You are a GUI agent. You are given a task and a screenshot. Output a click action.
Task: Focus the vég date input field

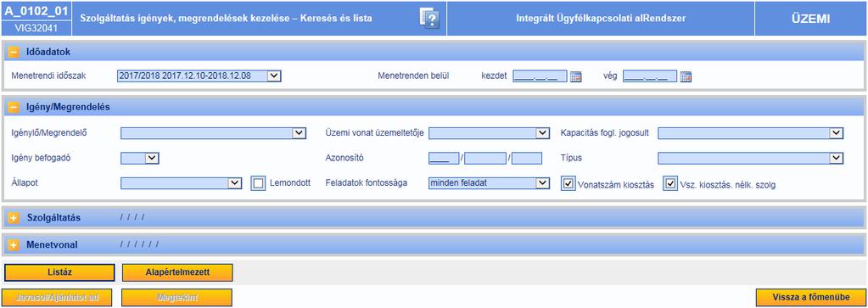tap(650, 76)
